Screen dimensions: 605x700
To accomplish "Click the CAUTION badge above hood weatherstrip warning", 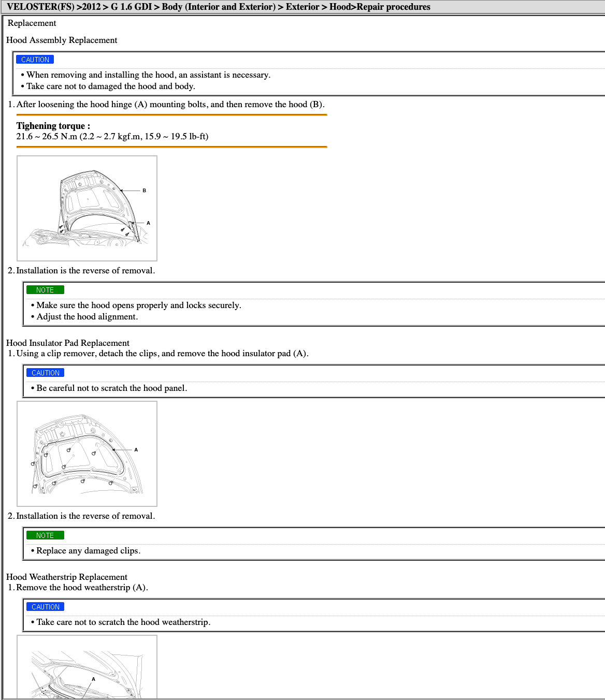I will coord(45,607).
